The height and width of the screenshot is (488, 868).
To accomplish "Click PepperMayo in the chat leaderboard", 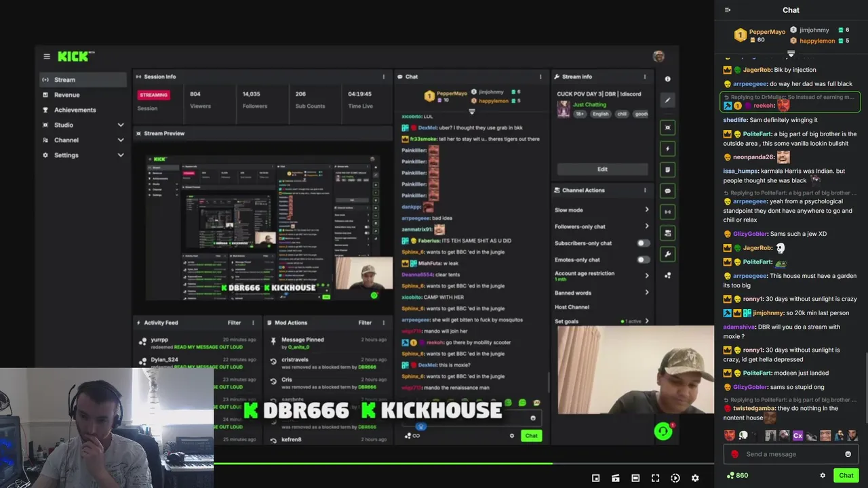I will click(767, 32).
